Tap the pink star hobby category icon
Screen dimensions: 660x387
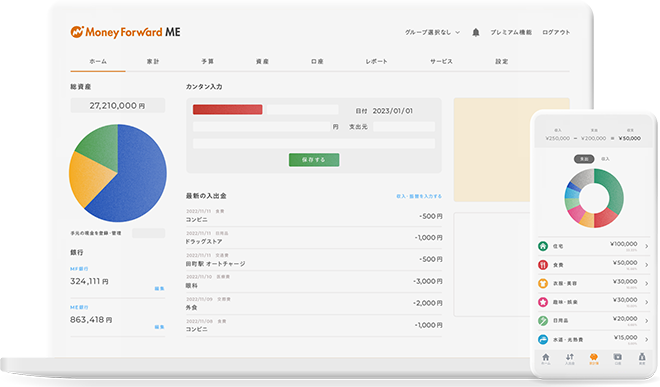tap(543, 302)
